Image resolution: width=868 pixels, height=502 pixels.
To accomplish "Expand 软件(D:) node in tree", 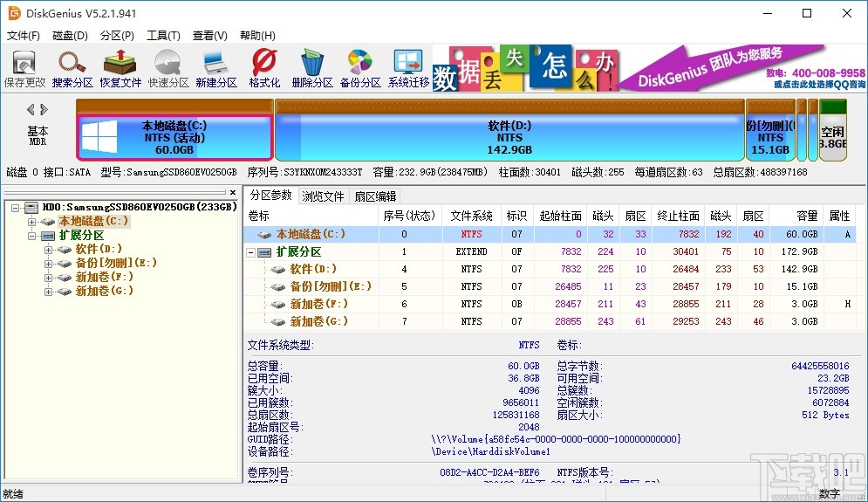I will click(49, 250).
